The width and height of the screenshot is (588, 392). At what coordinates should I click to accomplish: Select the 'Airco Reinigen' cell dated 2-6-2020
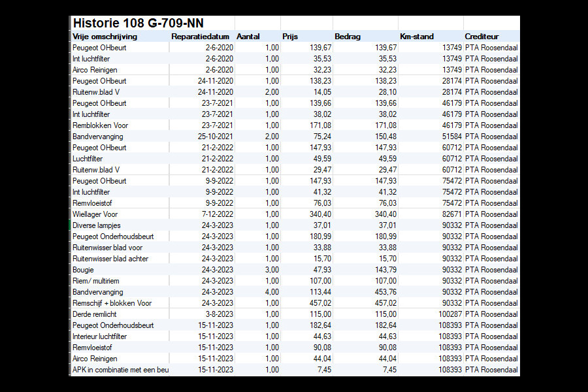coord(95,70)
